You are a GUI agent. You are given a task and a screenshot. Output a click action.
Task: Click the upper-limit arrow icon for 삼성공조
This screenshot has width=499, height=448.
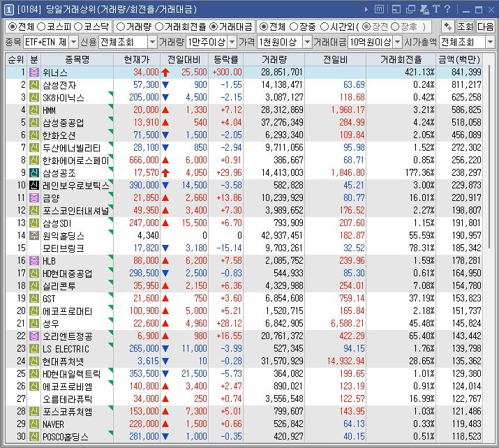point(165,173)
